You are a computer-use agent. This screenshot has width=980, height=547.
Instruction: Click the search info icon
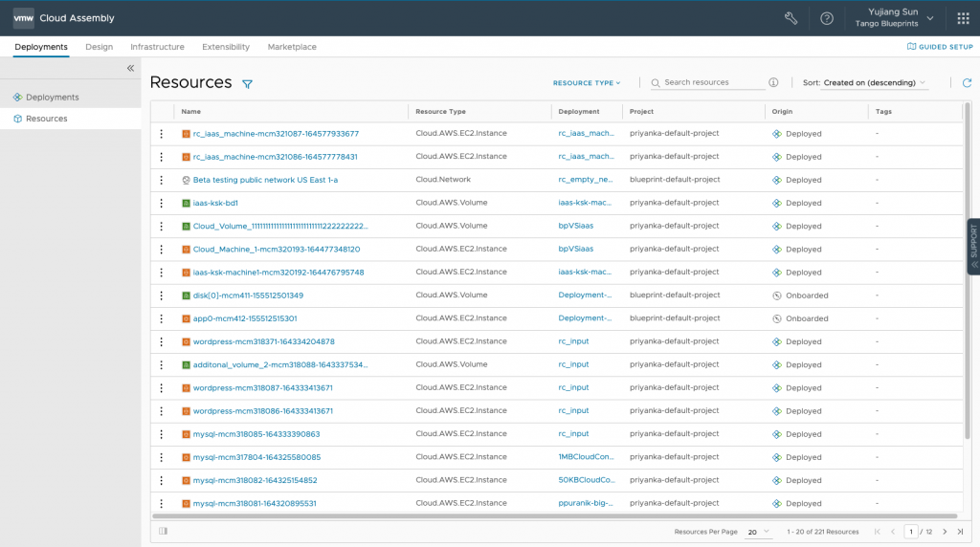[x=773, y=83]
